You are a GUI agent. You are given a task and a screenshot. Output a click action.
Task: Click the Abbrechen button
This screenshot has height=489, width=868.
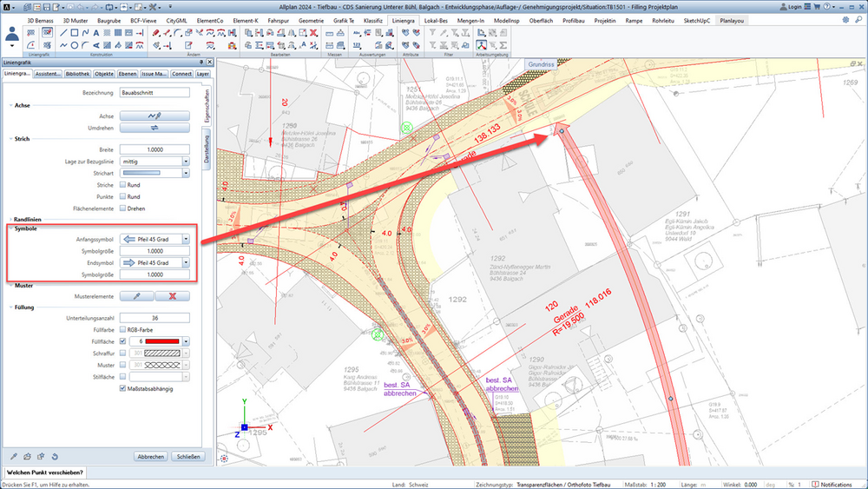pos(150,457)
